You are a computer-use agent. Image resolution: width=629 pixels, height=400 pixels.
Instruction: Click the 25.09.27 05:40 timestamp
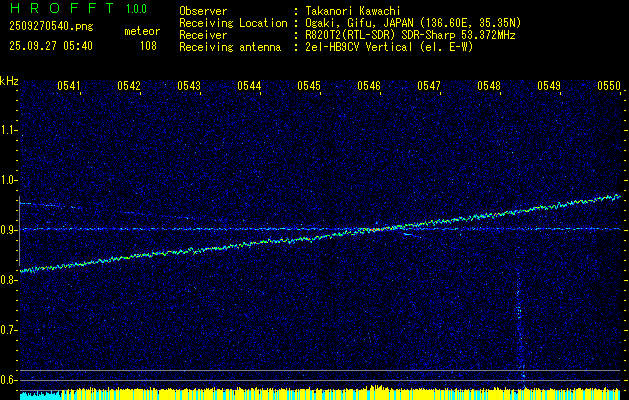49,45
